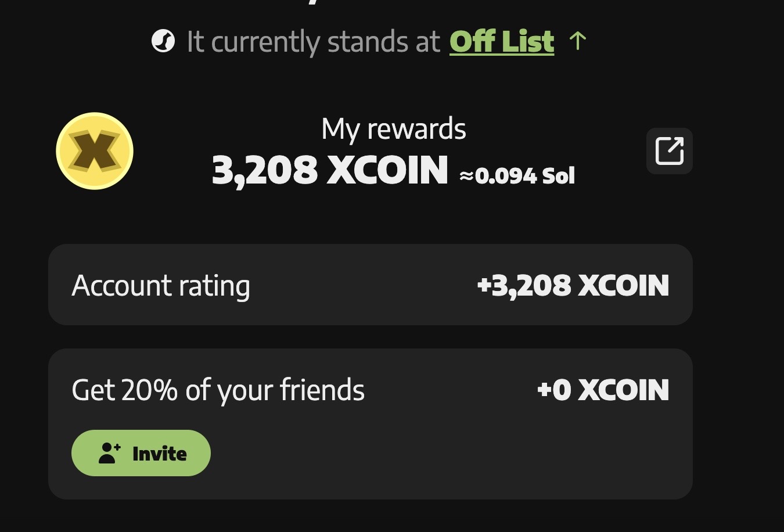Click empty middle of Account rating card
Screen dimensions: 784x532
(x=363, y=285)
